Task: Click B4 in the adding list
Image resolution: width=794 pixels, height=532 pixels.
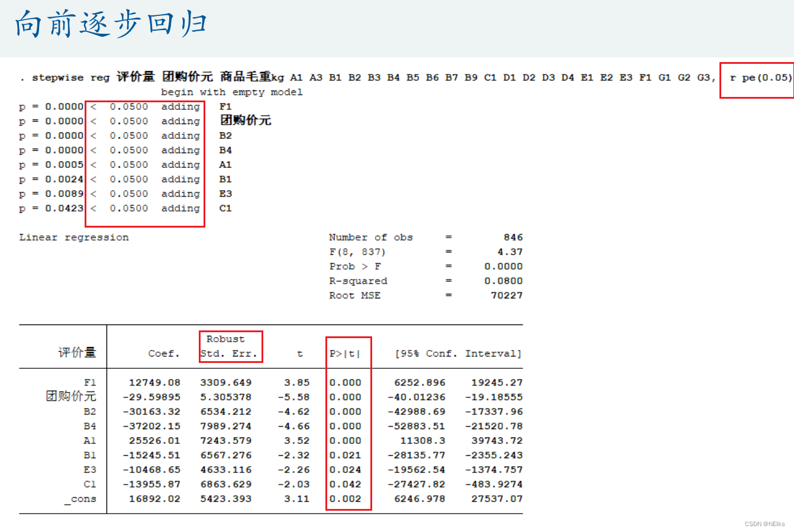Action: [225, 150]
